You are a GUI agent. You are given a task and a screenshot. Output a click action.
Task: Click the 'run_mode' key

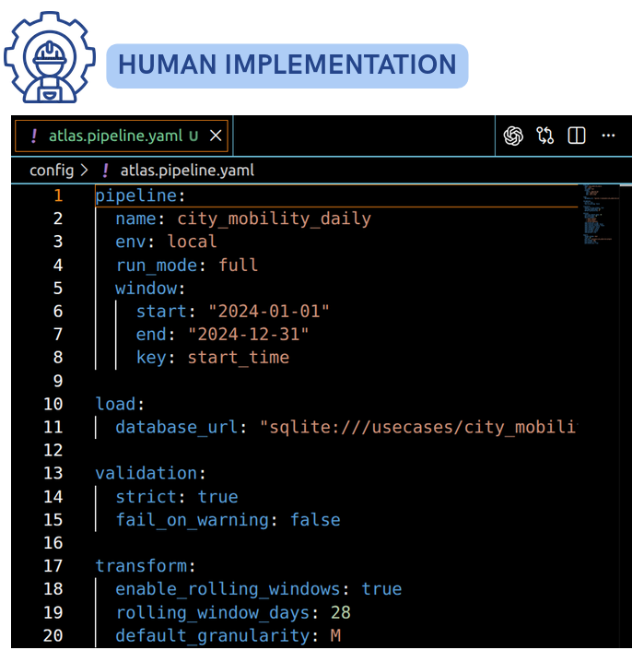coord(157,266)
